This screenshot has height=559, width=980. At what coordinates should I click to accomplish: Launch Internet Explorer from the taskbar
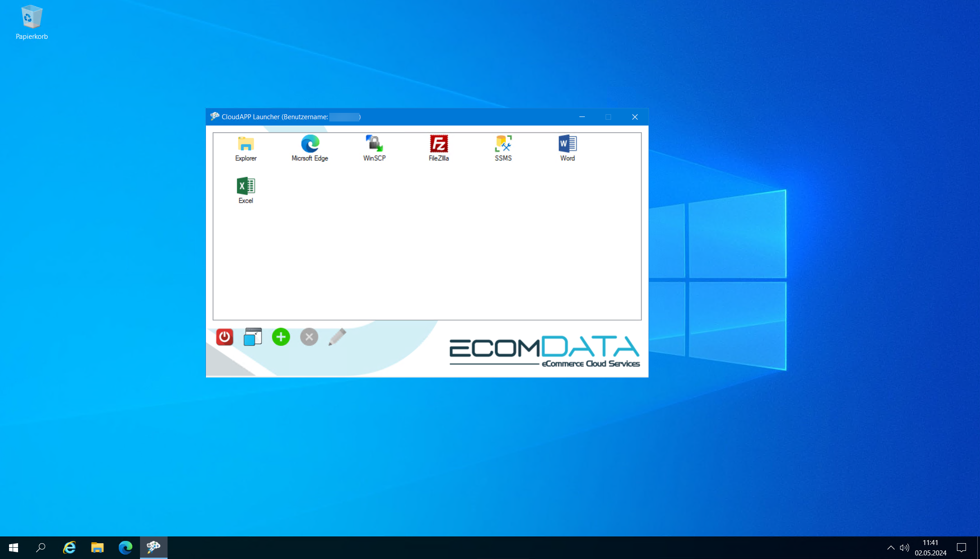(x=69, y=548)
